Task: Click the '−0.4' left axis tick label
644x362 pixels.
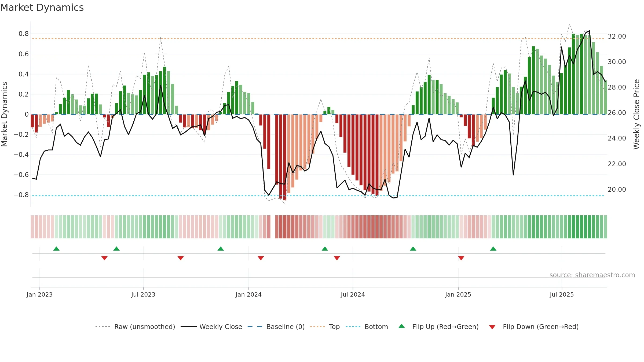Action: [x=21, y=154]
